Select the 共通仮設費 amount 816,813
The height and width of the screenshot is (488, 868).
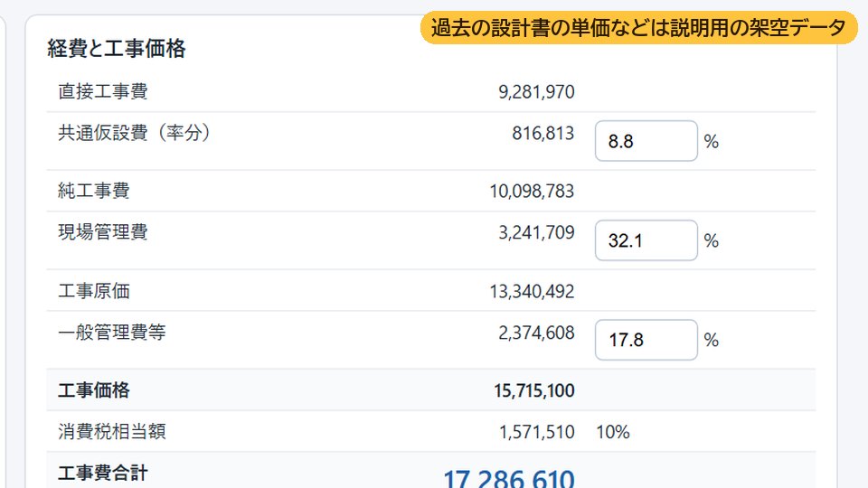coord(543,134)
